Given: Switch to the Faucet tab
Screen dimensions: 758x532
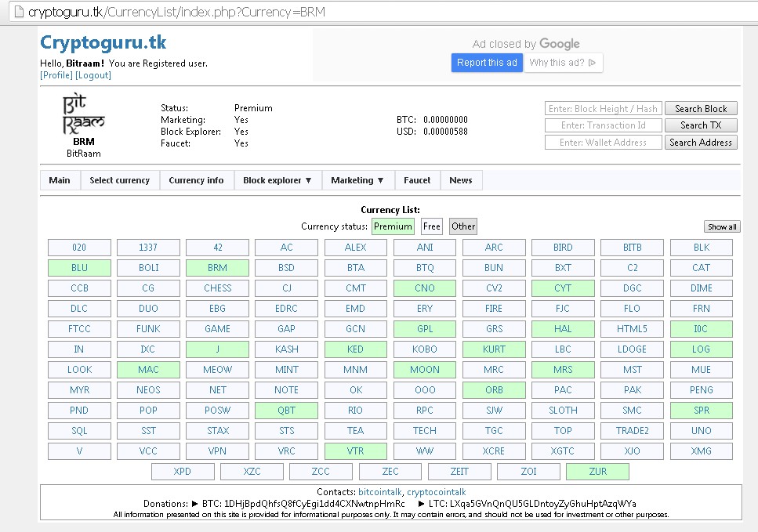Looking at the screenshot, I should click(417, 180).
